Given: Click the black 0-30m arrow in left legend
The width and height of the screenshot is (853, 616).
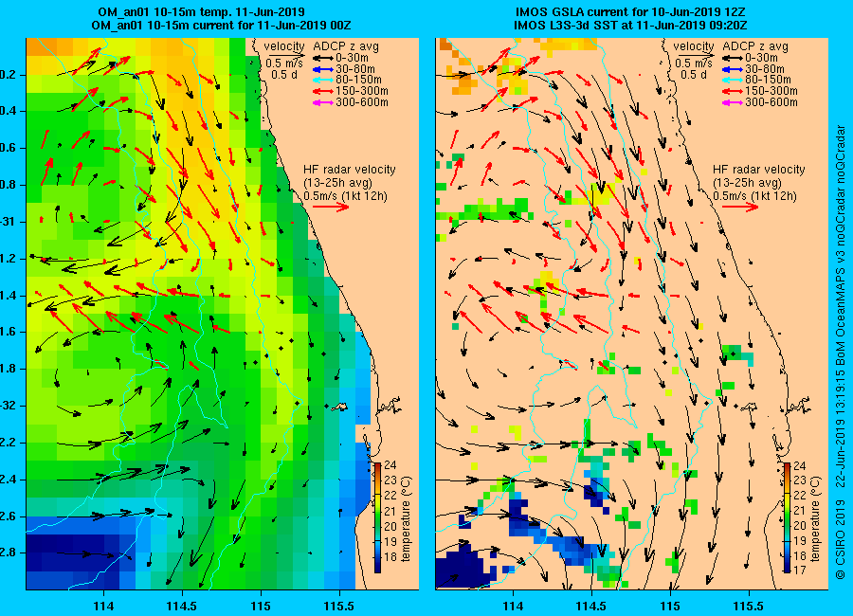Looking at the screenshot, I should click(x=323, y=58).
